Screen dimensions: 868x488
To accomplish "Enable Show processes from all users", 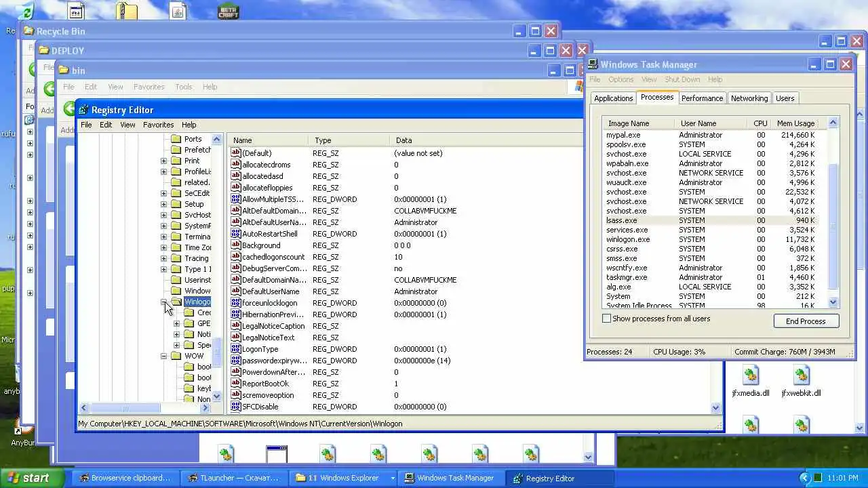I will (607, 319).
